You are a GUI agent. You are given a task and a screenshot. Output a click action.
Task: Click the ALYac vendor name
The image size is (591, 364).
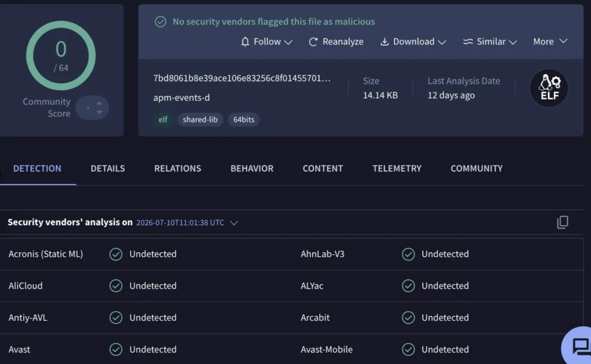click(x=312, y=286)
